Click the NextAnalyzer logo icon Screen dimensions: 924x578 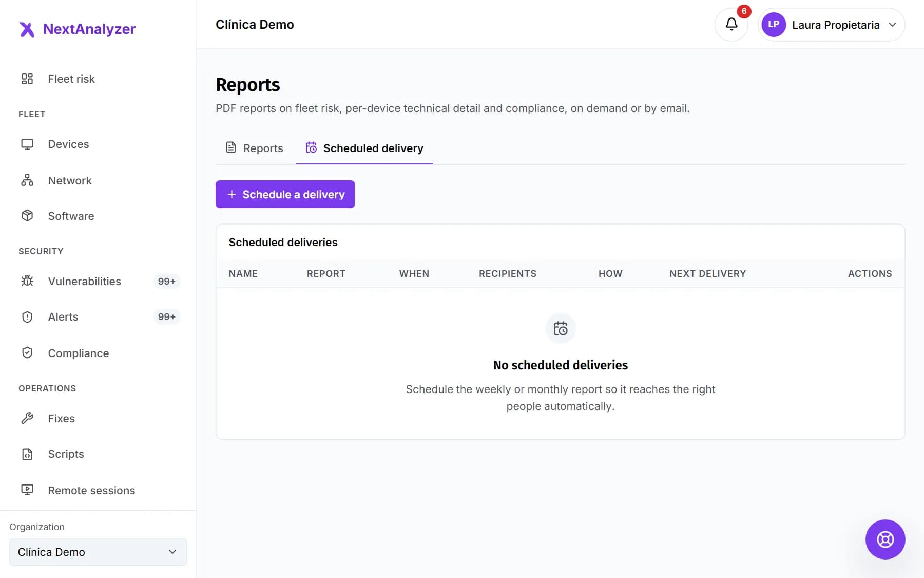point(27,29)
